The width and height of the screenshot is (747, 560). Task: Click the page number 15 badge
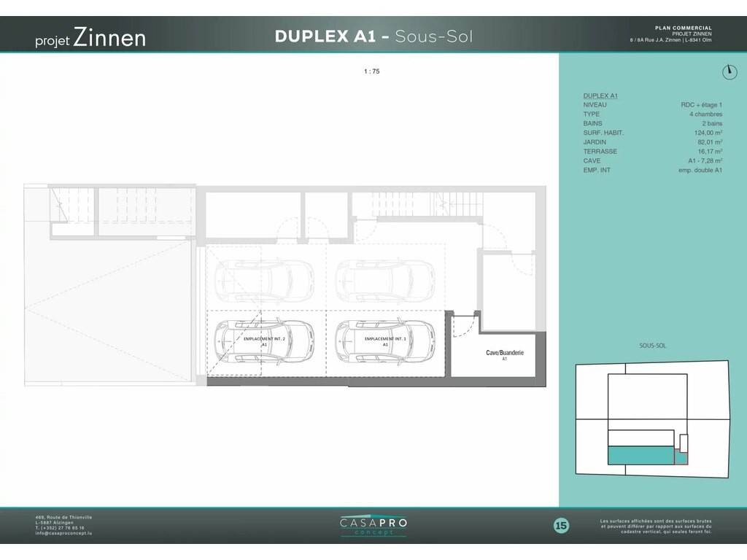[561, 525]
